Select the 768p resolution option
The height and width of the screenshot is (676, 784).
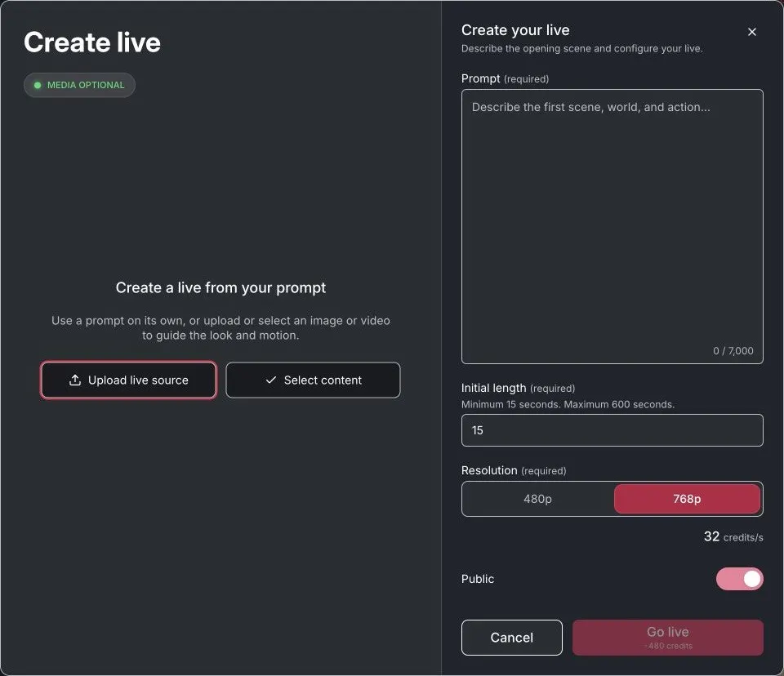(x=687, y=499)
